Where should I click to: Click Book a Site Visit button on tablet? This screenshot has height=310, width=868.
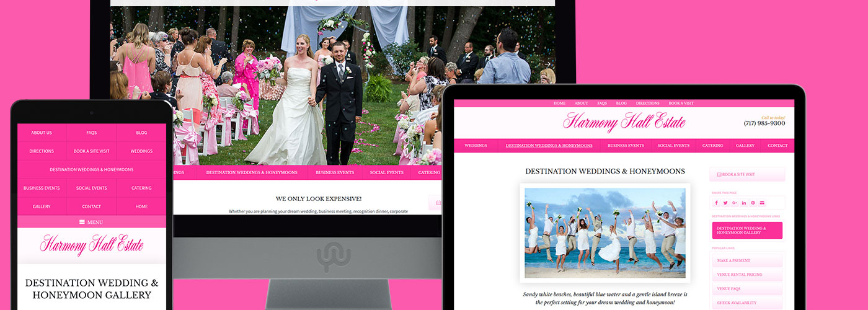click(747, 174)
